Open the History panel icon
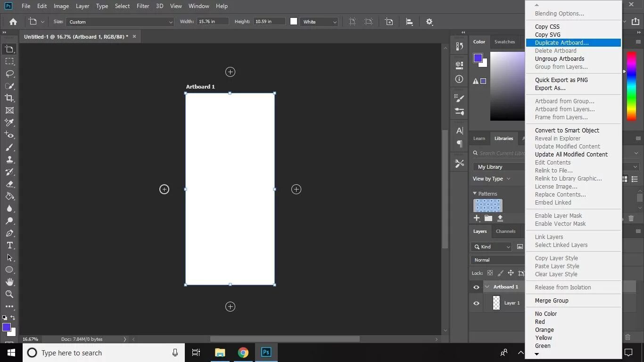Viewport: 644px width, 362px height. click(460, 47)
